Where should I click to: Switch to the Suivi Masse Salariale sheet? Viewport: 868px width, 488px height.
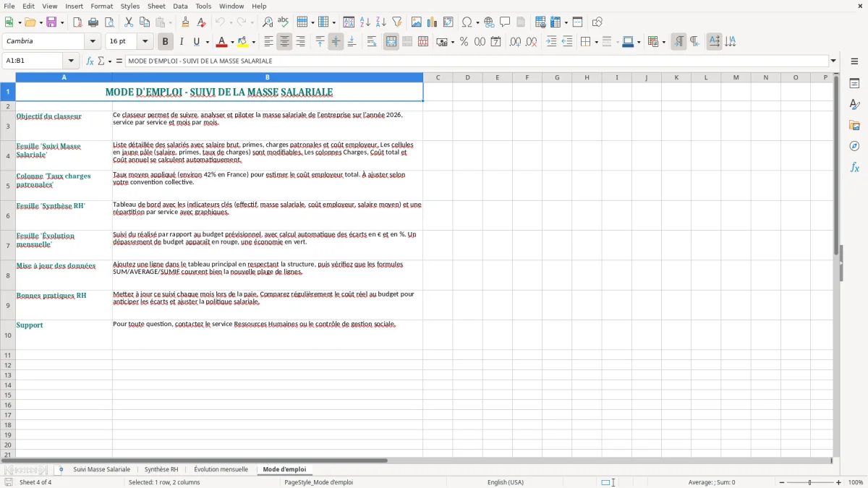[x=101, y=469]
